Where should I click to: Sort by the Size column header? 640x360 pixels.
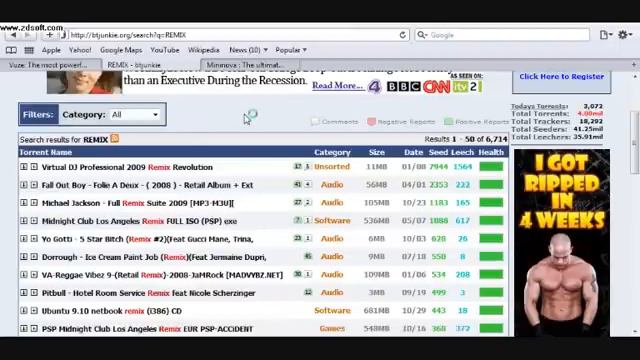click(x=377, y=152)
